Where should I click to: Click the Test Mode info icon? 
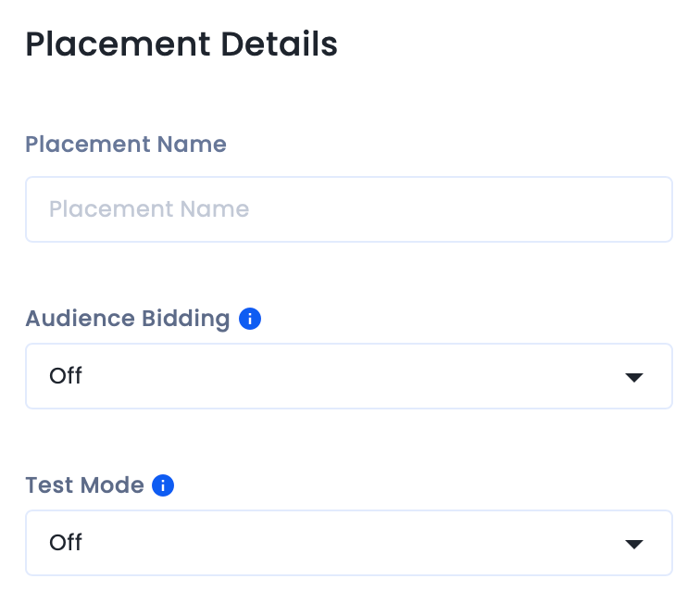[163, 485]
